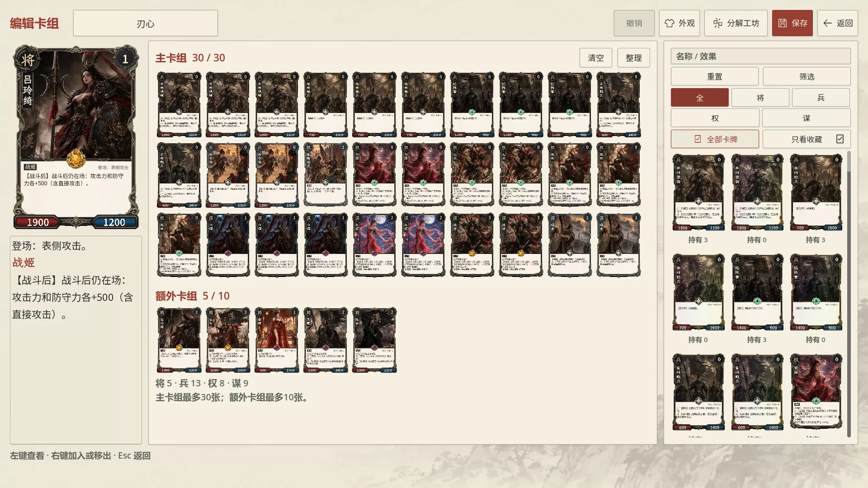Select the 谋 strategy filter tab
The image size is (868, 488).
806,118
